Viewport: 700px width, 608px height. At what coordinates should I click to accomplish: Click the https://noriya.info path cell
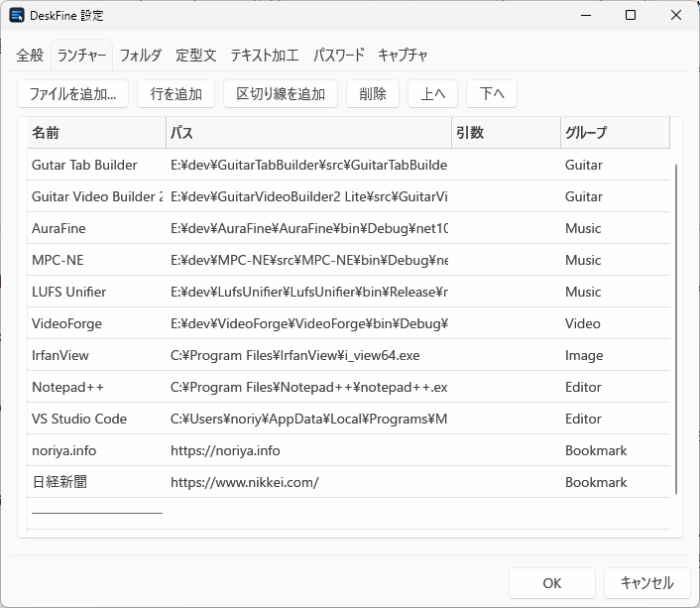point(308,450)
